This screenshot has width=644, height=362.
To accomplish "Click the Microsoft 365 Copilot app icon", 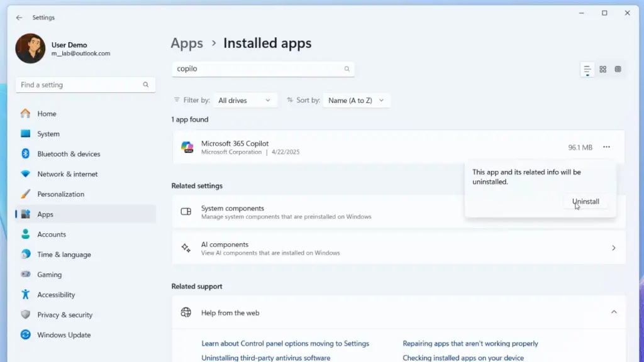I will click(x=187, y=147).
